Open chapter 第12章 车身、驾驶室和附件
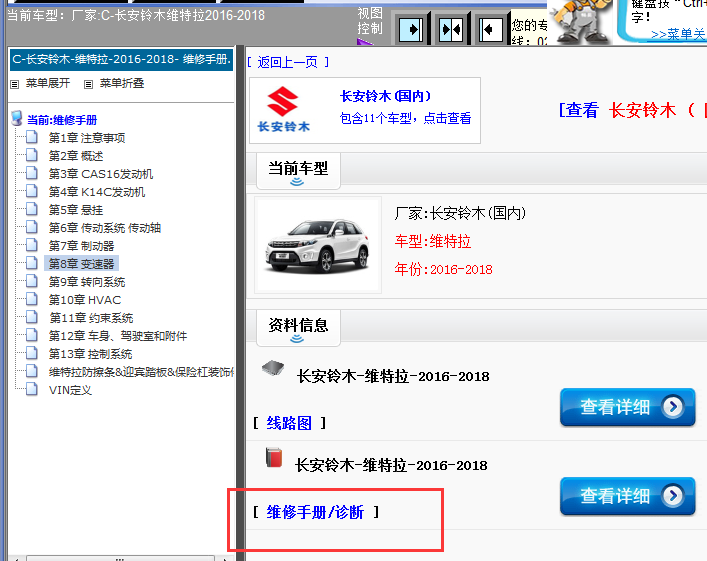 pos(118,336)
